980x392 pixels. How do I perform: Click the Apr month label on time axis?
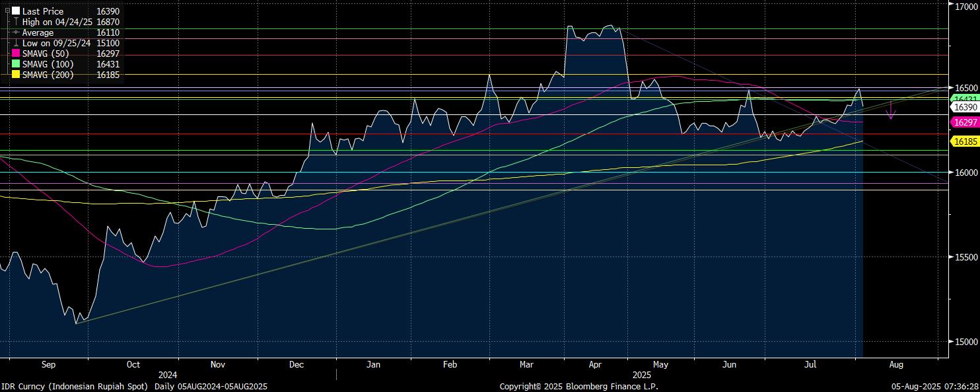[x=595, y=365]
